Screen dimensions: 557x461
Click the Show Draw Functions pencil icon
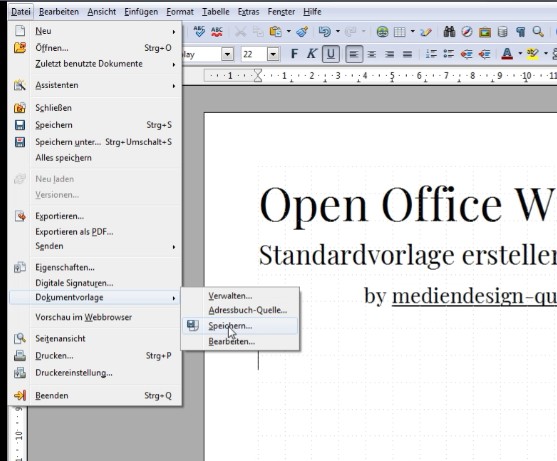click(426, 32)
